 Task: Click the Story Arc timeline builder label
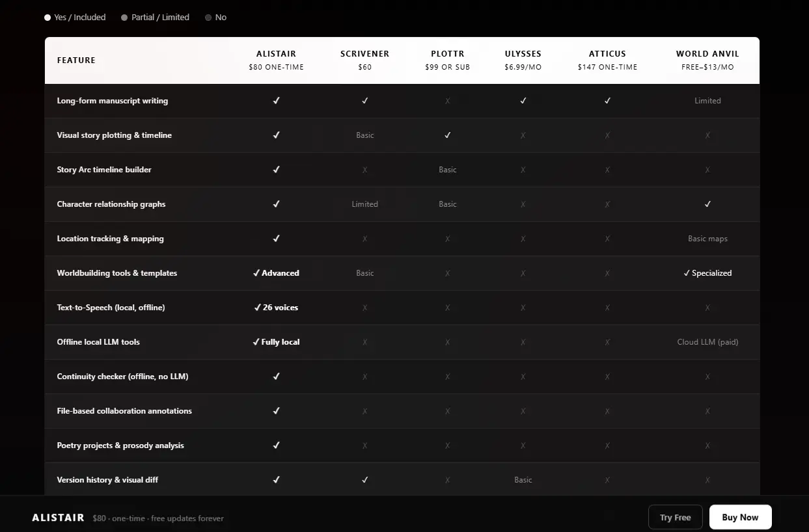click(x=104, y=170)
